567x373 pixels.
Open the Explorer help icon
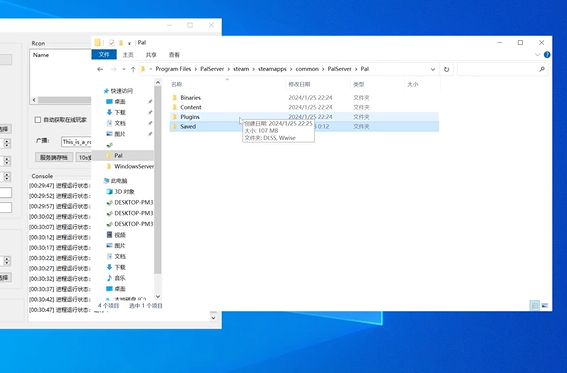[547, 55]
